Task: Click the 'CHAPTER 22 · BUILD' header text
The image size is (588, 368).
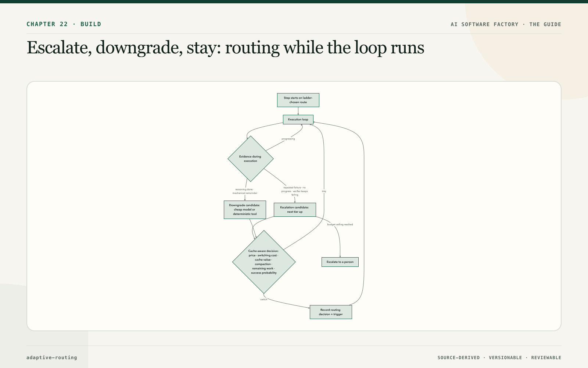Action: [64, 24]
